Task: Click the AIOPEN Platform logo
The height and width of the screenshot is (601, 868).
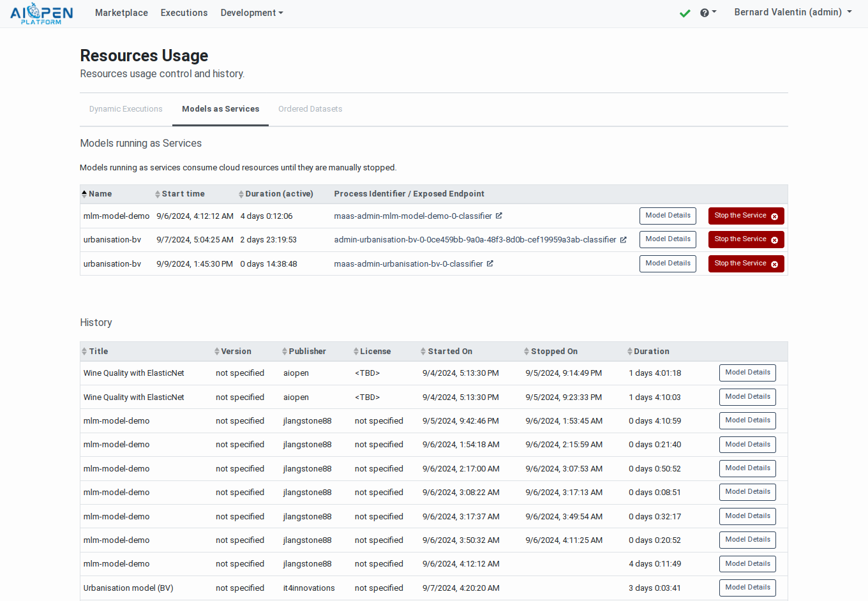Action: 41,13
